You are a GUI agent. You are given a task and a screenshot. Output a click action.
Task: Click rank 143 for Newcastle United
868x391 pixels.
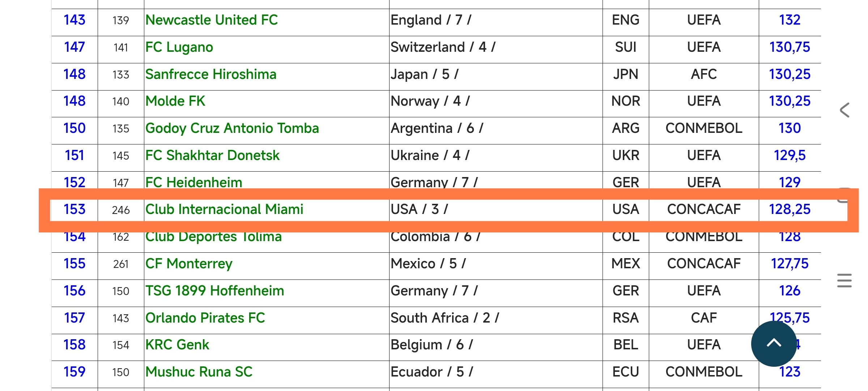point(75,20)
